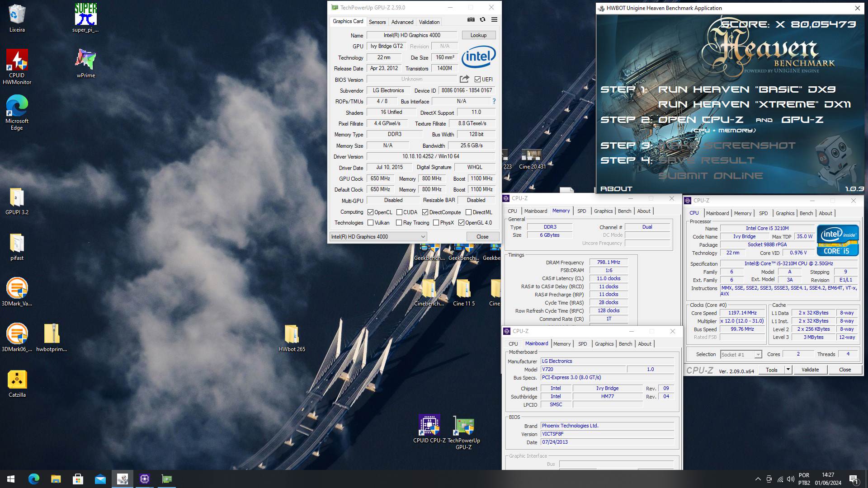Open the Mail app in taskbar

100,479
